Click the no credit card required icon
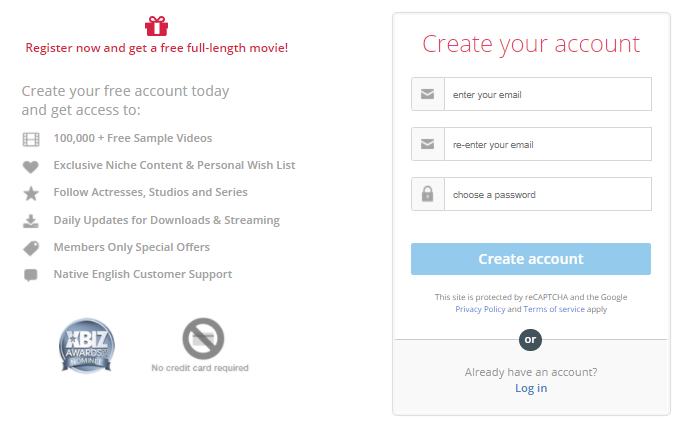This screenshot has width=685, height=430. point(203,339)
